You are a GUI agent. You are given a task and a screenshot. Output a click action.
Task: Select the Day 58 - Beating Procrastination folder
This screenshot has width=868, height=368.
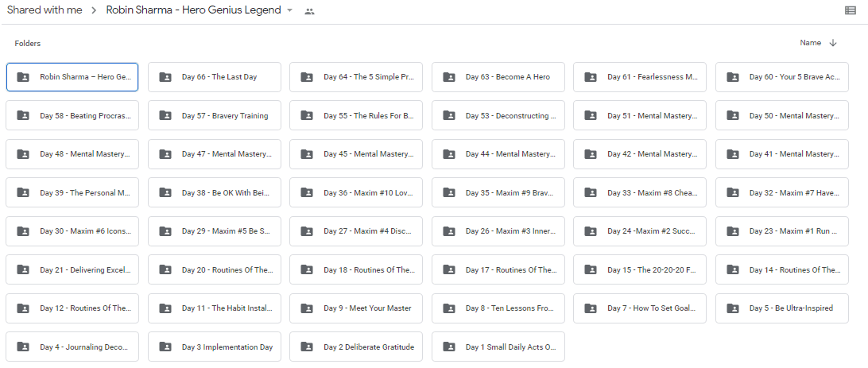click(72, 116)
